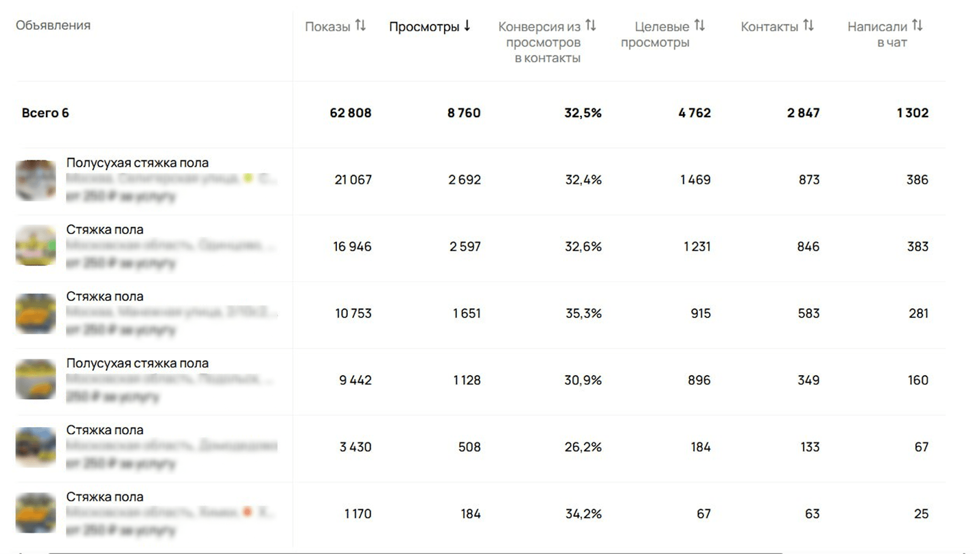Open Стяжка пола listing with 508 views
This screenshot has width=980, height=554.
coord(105,430)
